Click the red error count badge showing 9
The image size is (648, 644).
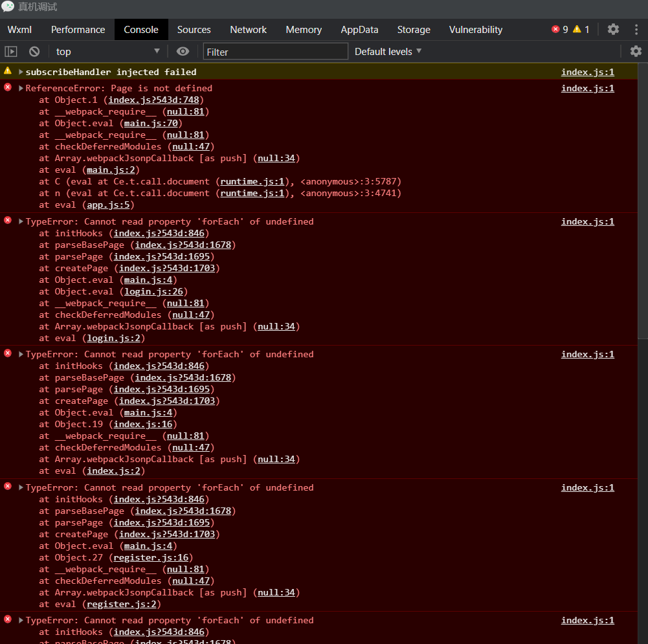[560, 29]
